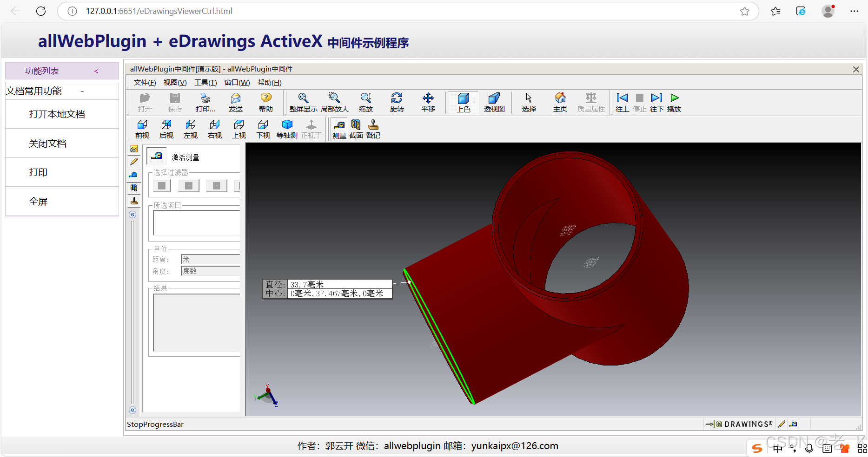This screenshot has width=868, height=457.
Task: Open the stamp tab in side strip
Action: pyautogui.click(x=134, y=201)
